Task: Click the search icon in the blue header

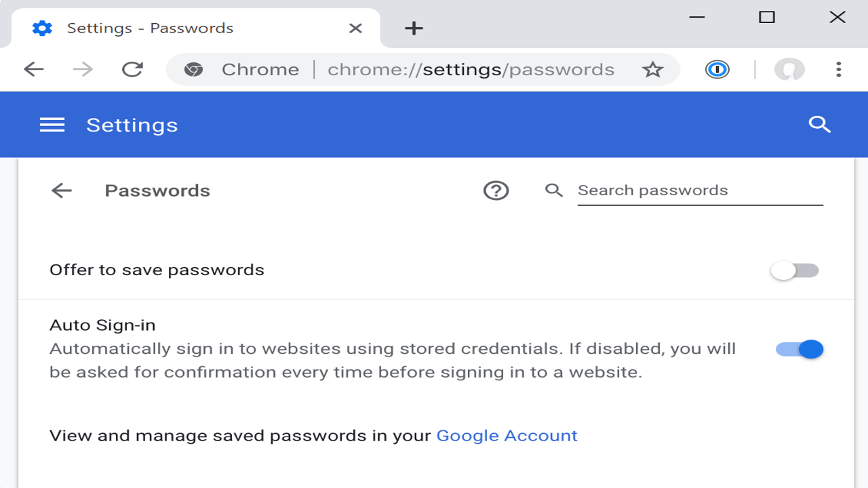Action: pos(819,124)
